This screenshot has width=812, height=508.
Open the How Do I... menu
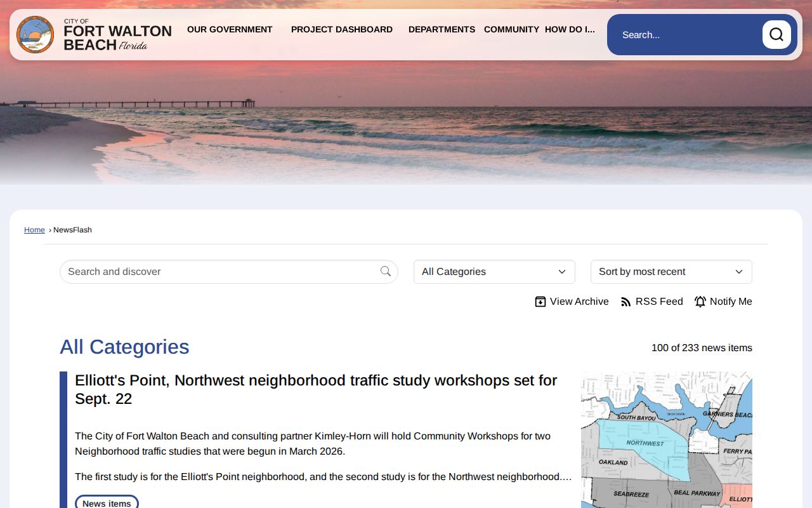570,29
